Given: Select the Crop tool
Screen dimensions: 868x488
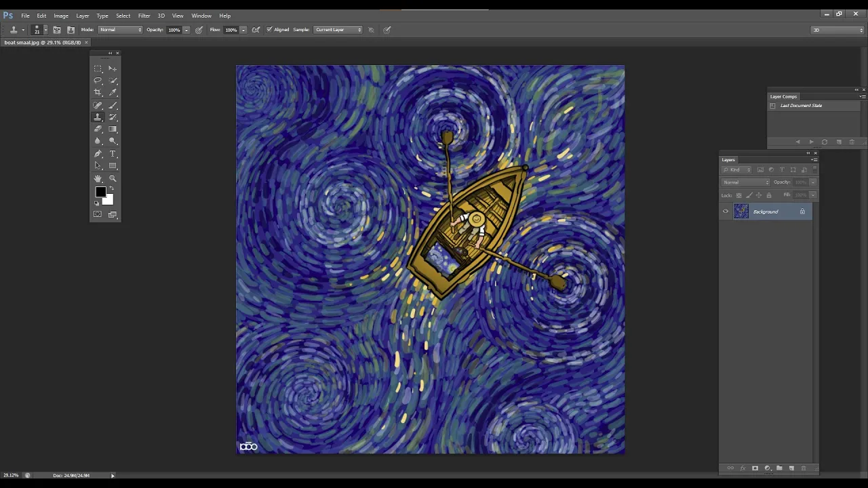Looking at the screenshot, I should click(98, 92).
